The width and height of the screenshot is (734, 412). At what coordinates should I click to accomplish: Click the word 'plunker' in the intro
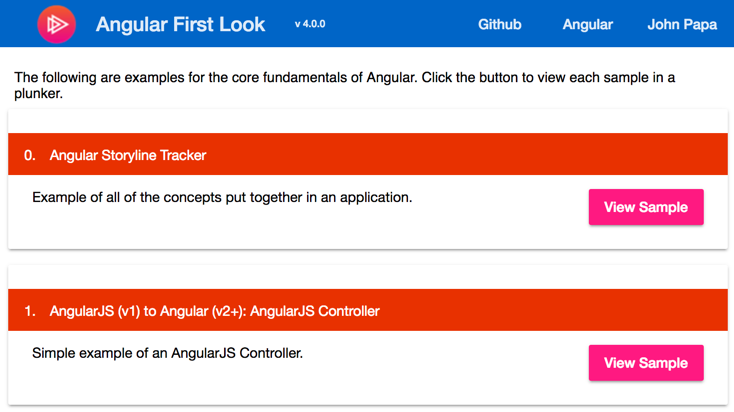pyautogui.click(x=38, y=94)
